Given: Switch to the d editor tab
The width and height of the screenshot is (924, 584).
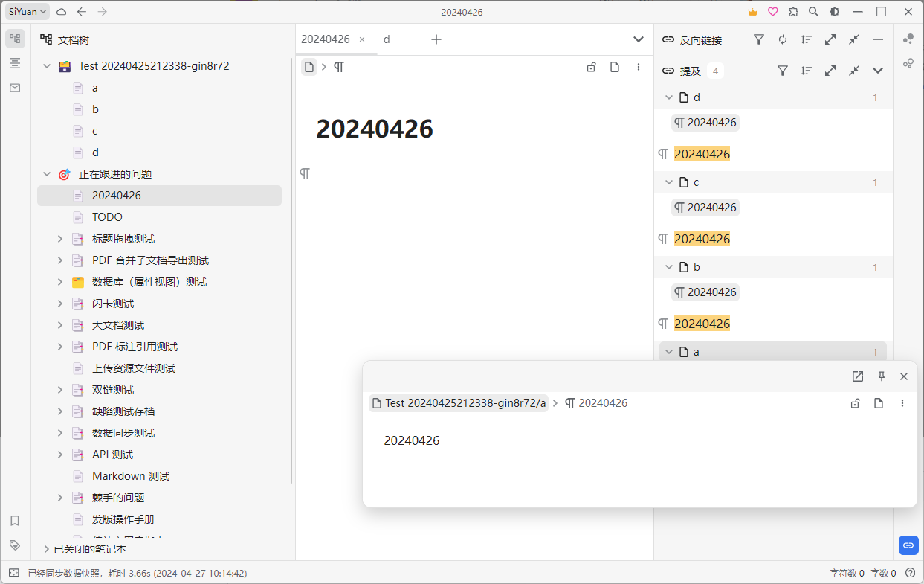Looking at the screenshot, I should pos(387,39).
